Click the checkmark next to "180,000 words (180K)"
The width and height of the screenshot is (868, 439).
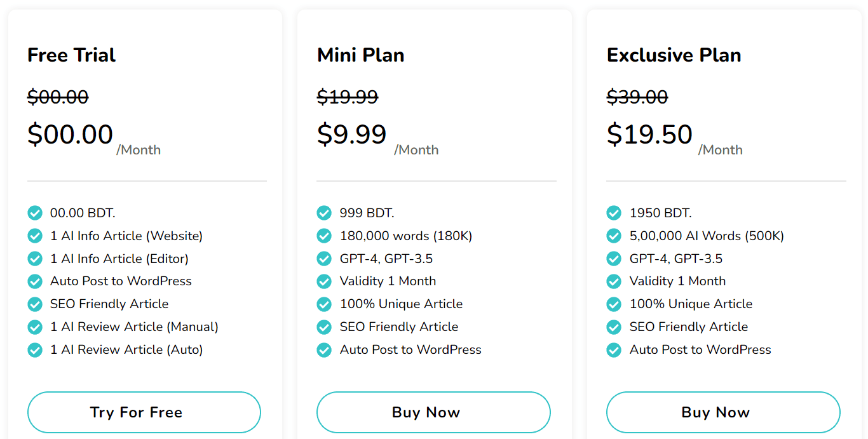[324, 236]
